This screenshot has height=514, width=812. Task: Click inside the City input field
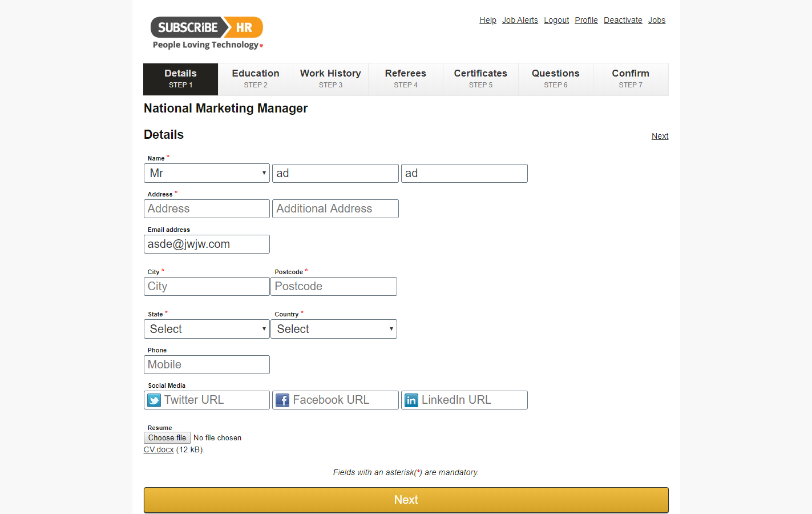click(207, 286)
